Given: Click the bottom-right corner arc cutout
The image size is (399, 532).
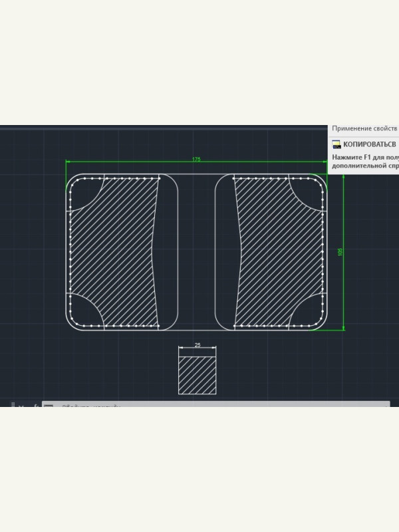Looking at the screenshot, I should tap(309, 313).
